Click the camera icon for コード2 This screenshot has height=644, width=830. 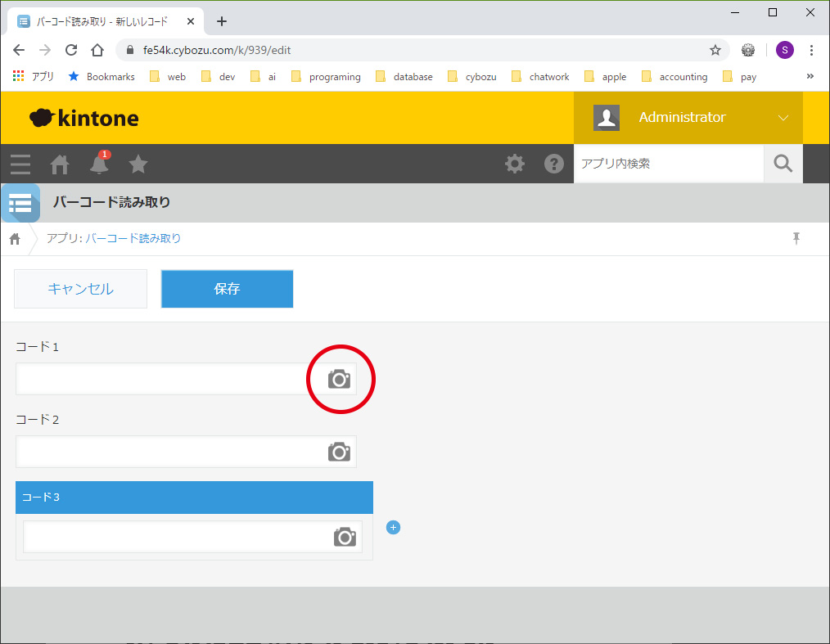339,452
